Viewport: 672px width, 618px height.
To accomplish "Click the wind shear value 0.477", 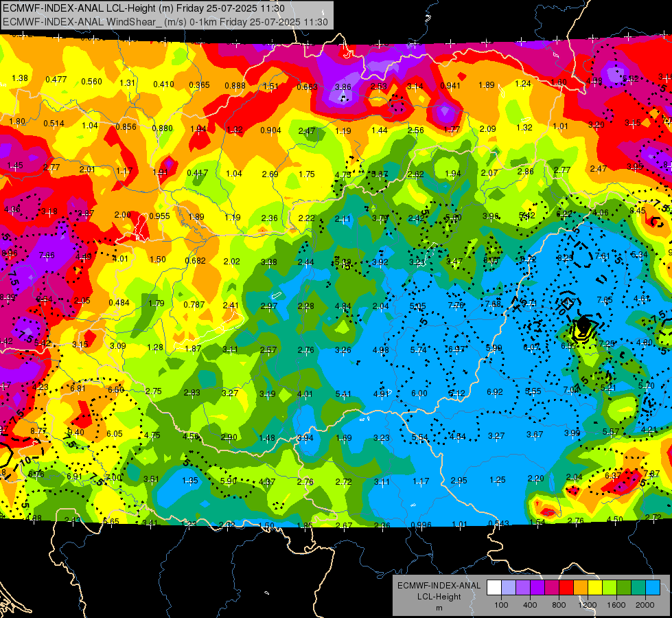I will (56, 80).
